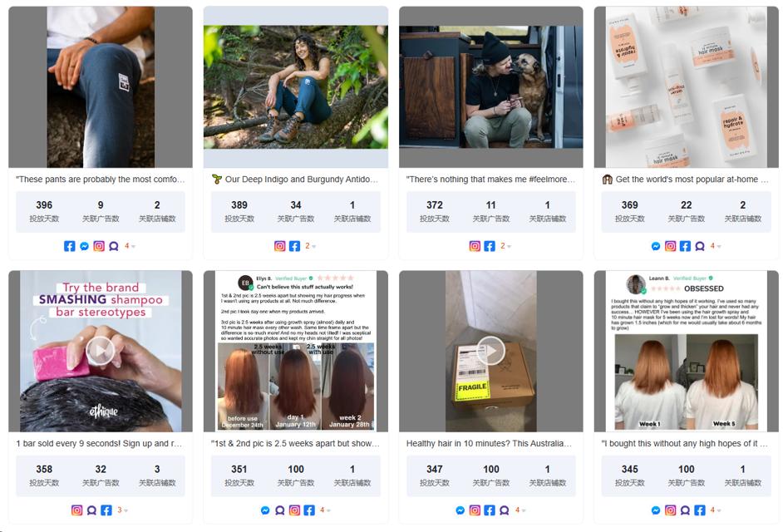Expand platform count dropdown under pants ad

pyautogui.click(x=130, y=246)
